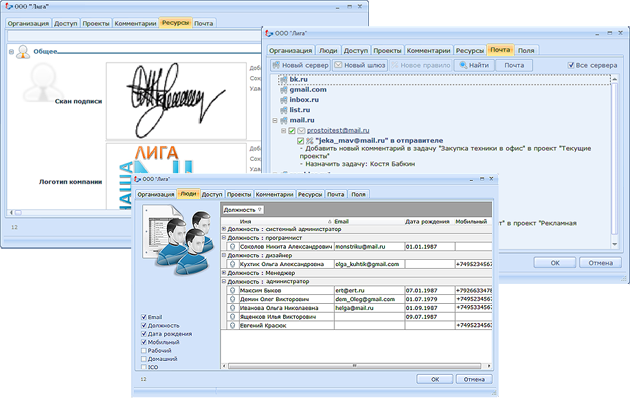The image size is (630, 398).
Task: Uncheck Должность column checkbox
Action: coord(144,325)
